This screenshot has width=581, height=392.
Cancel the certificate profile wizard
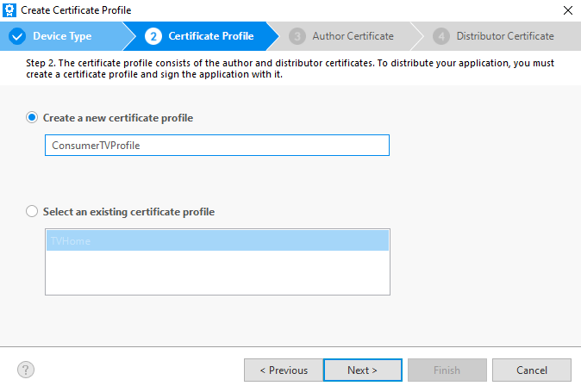click(532, 370)
